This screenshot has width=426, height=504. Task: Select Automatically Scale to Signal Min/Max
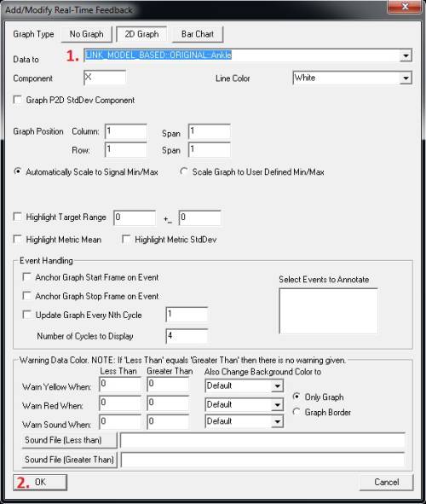pos(18,171)
